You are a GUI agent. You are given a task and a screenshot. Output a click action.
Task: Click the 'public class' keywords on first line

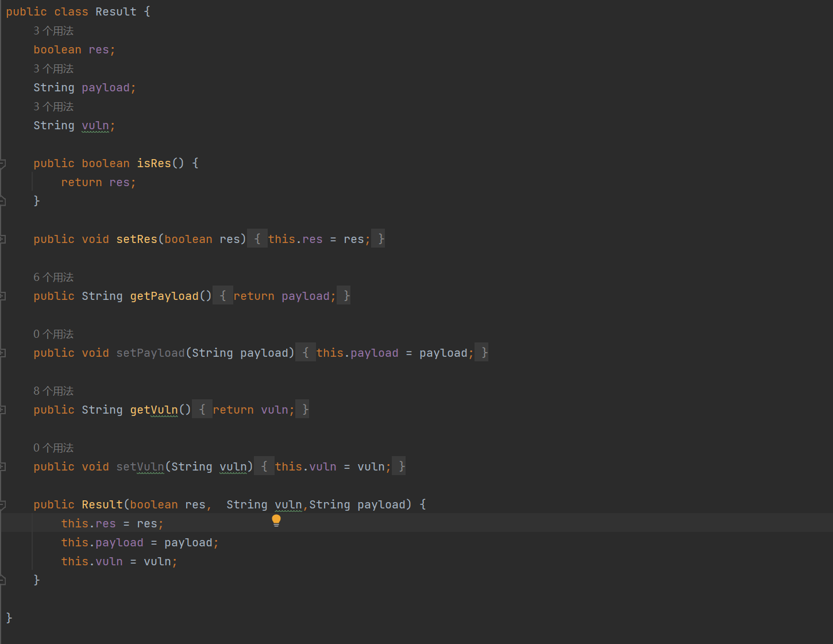47,12
